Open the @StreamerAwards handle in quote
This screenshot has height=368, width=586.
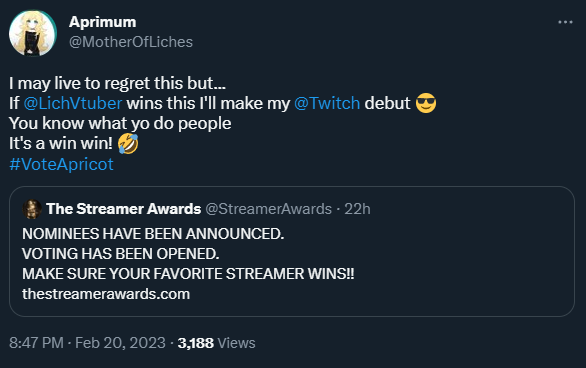(268, 209)
